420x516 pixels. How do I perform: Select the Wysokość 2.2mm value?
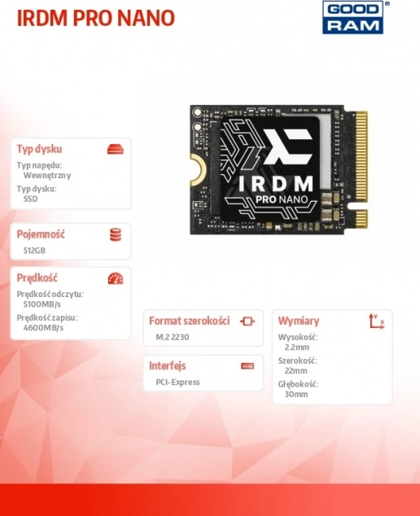[x=297, y=348]
